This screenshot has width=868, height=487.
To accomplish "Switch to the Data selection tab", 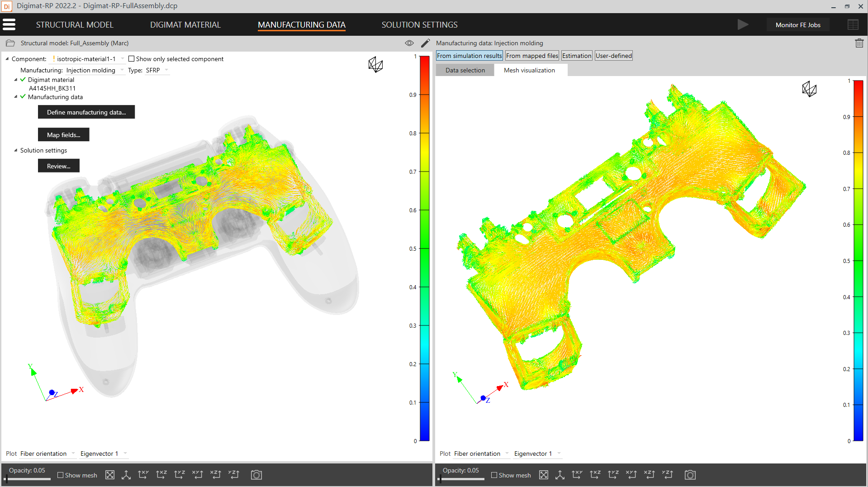I will tap(465, 70).
